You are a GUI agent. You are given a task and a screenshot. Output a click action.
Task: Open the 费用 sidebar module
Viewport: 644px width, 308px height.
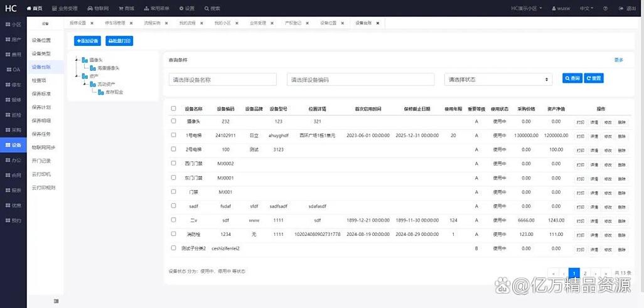(13, 55)
